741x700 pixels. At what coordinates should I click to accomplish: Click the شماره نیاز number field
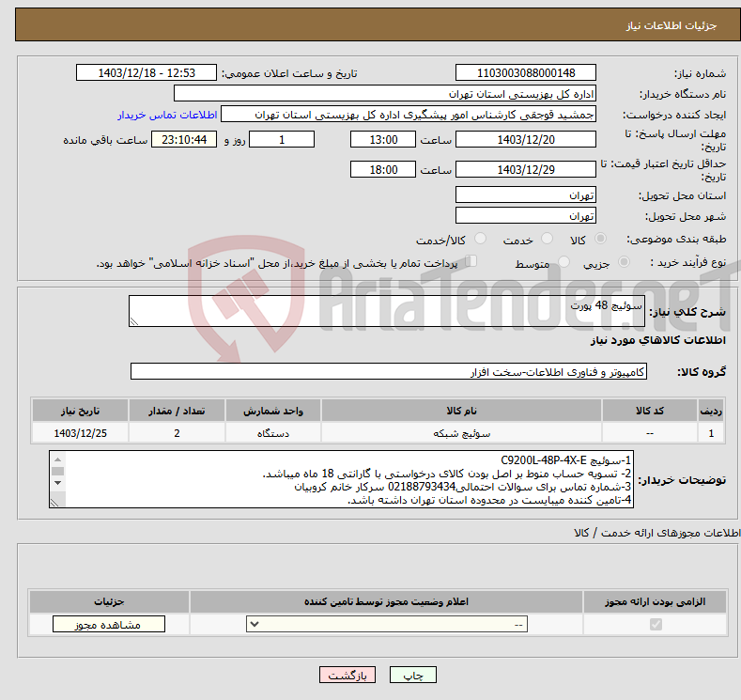525,73
